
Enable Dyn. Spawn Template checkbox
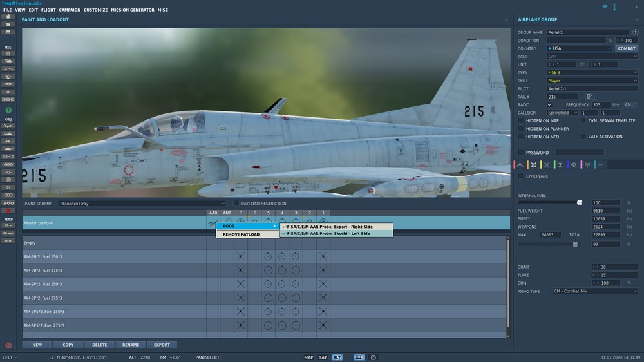point(583,121)
